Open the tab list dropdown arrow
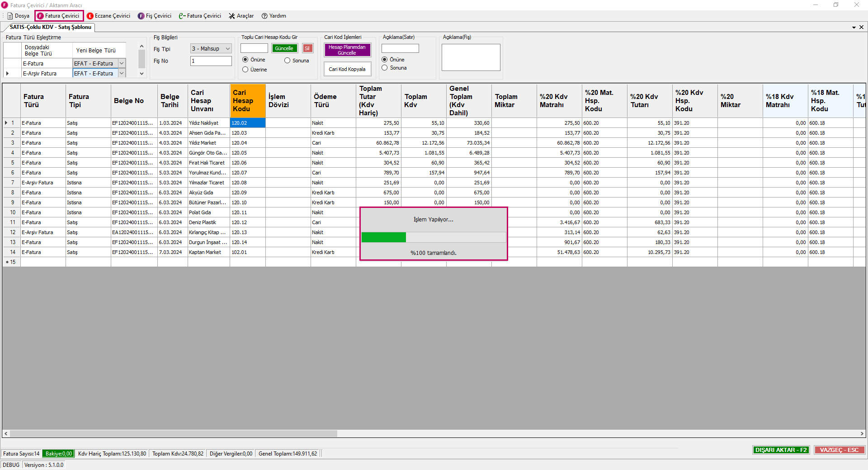This screenshot has height=470, width=868. click(854, 28)
